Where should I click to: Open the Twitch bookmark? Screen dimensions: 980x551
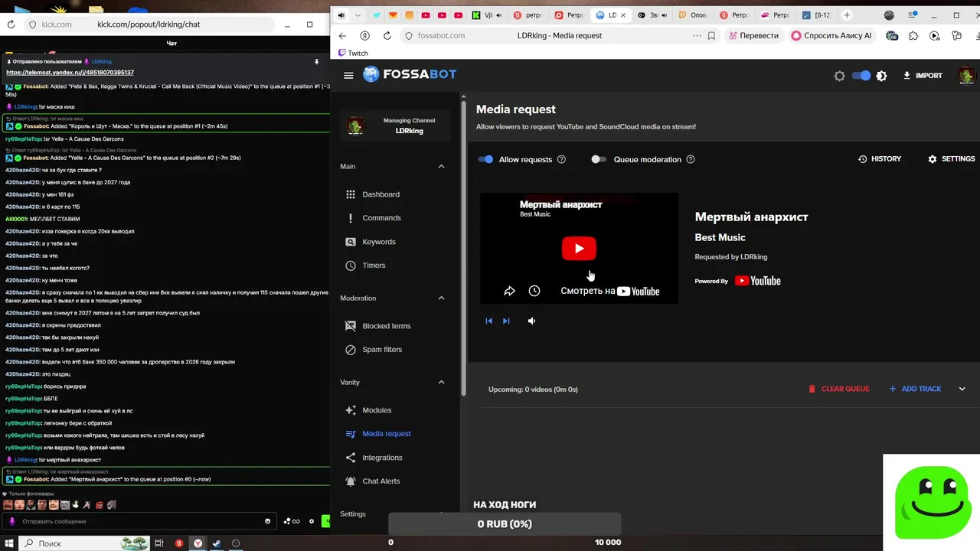pyautogui.click(x=353, y=53)
